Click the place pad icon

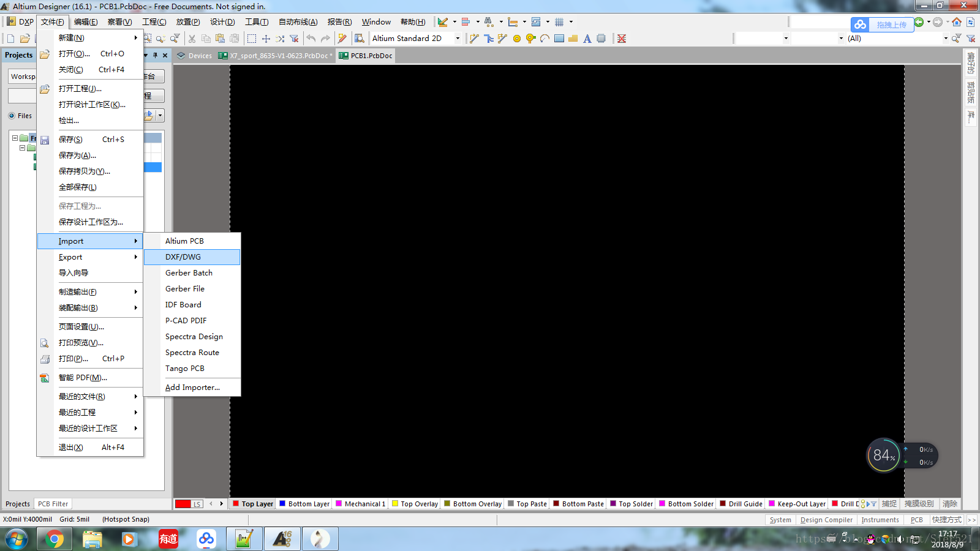[517, 39]
